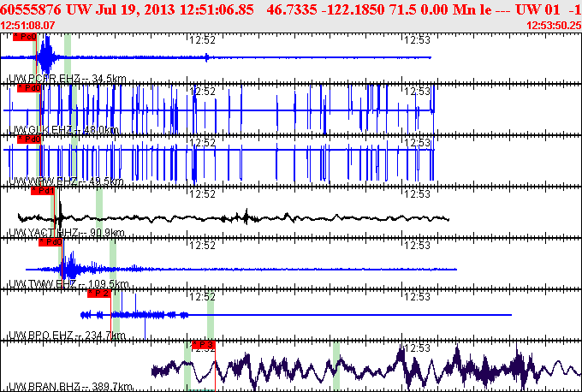Select the red P pick marker on GLK trace
Viewport: 582px width, 392px height.
(x=28, y=88)
